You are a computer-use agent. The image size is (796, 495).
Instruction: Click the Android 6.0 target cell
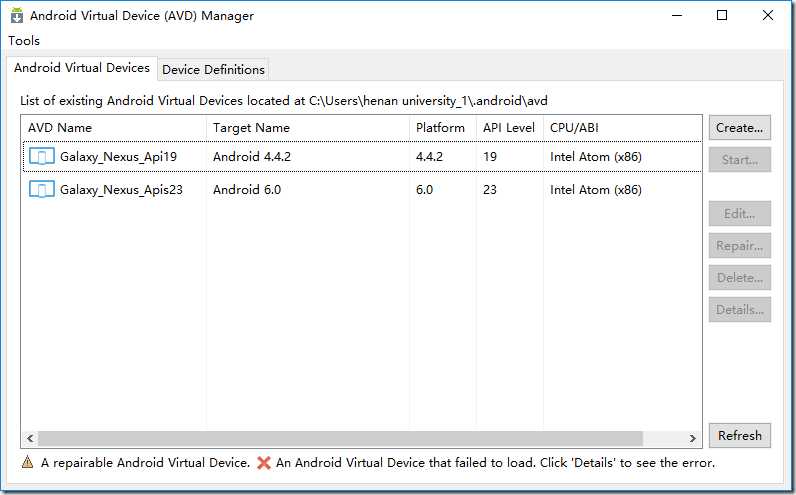247,189
